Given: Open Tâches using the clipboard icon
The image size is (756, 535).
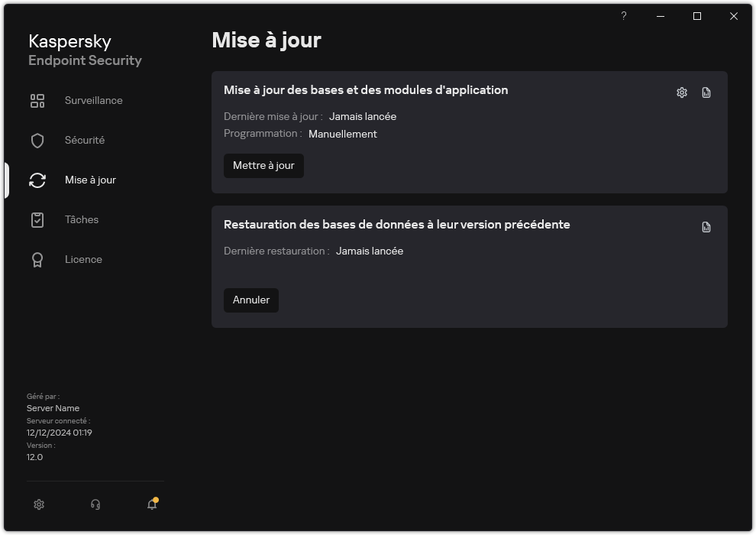Looking at the screenshot, I should (37, 219).
